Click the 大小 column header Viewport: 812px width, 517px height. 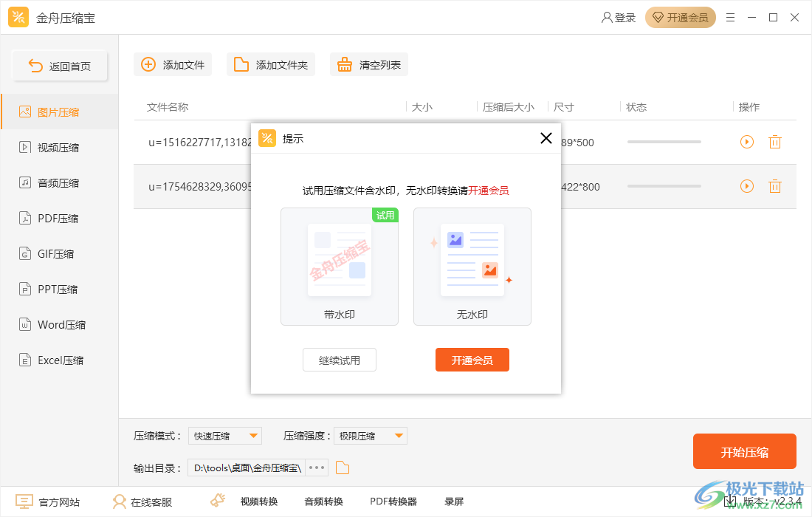pos(422,107)
